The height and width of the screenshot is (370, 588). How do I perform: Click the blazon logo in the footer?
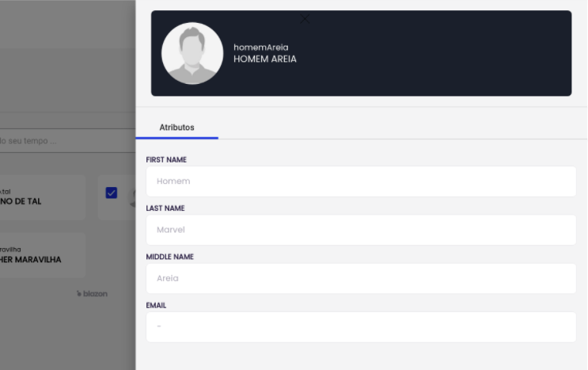tap(92, 294)
